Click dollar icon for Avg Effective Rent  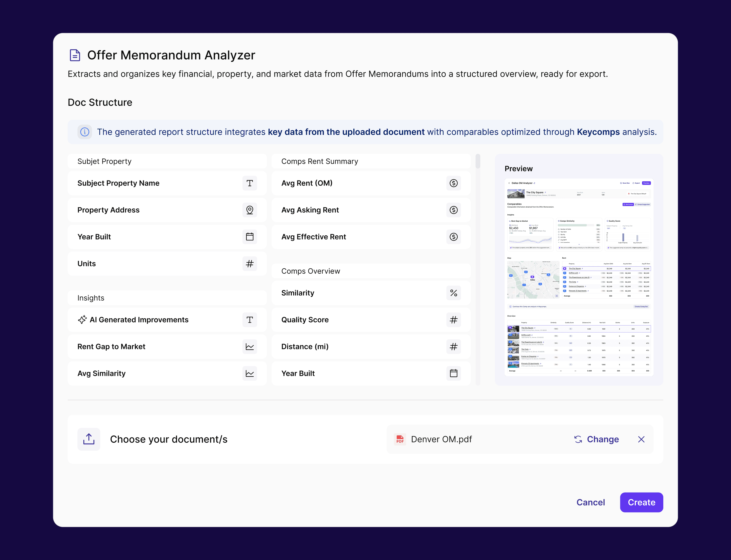(453, 237)
